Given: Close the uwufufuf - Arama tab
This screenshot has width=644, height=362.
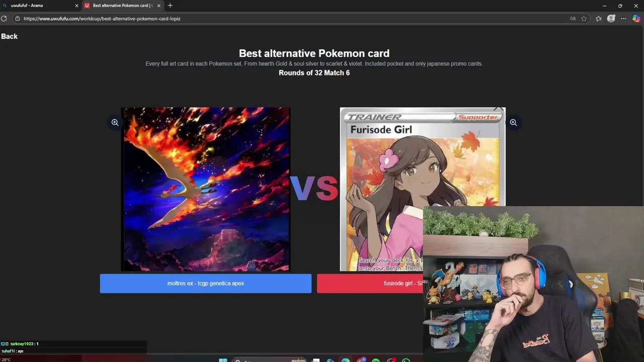Looking at the screenshot, I should point(77,6).
